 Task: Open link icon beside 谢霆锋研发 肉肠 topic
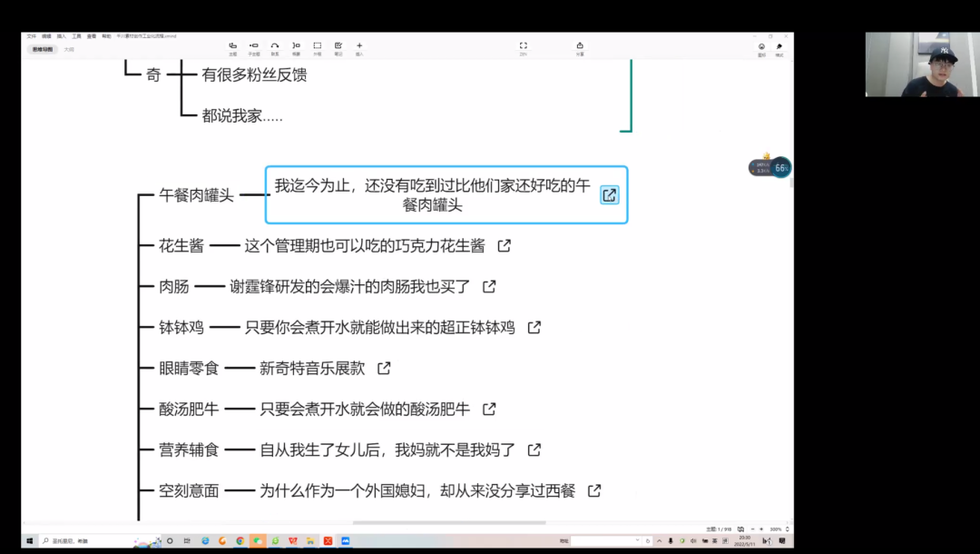(x=489, y=286)
